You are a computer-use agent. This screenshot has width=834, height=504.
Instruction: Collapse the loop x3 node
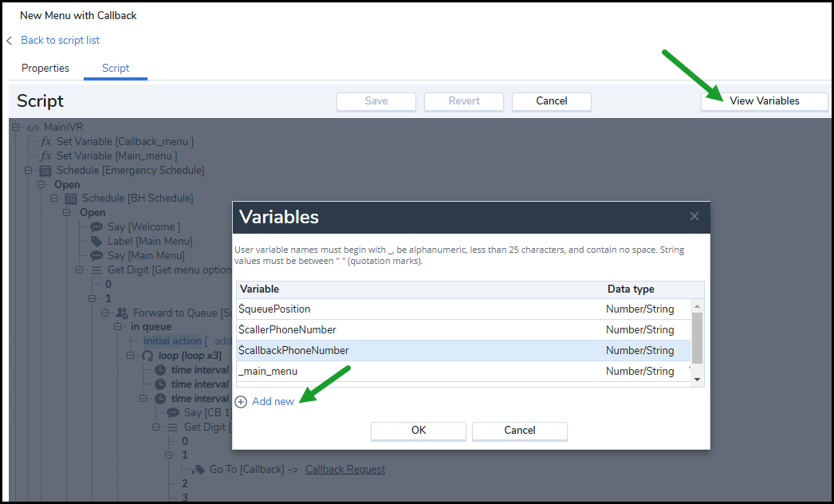pos(130,356)
